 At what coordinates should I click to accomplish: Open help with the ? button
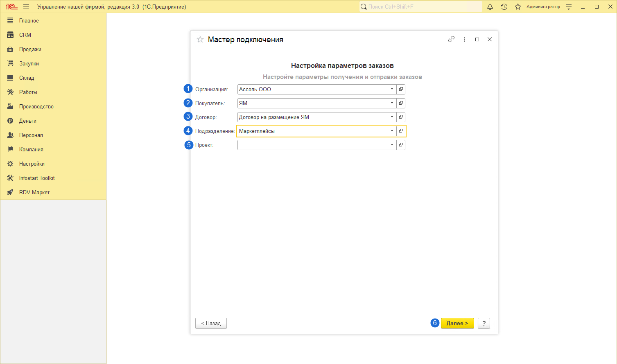tap(484, 323)
